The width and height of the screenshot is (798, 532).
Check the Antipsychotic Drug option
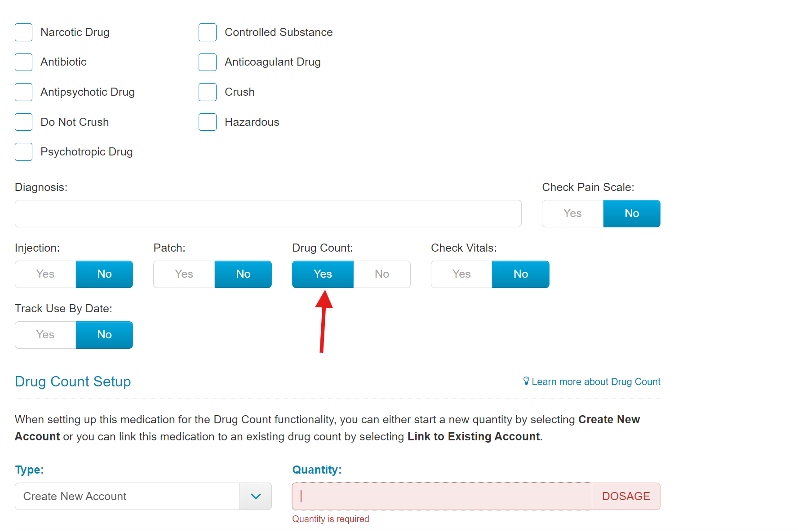click(23, 92)
